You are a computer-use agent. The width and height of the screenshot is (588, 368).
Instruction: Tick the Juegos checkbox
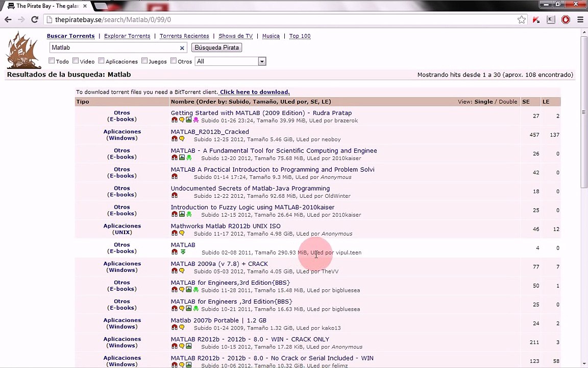(x=144, y=60)
